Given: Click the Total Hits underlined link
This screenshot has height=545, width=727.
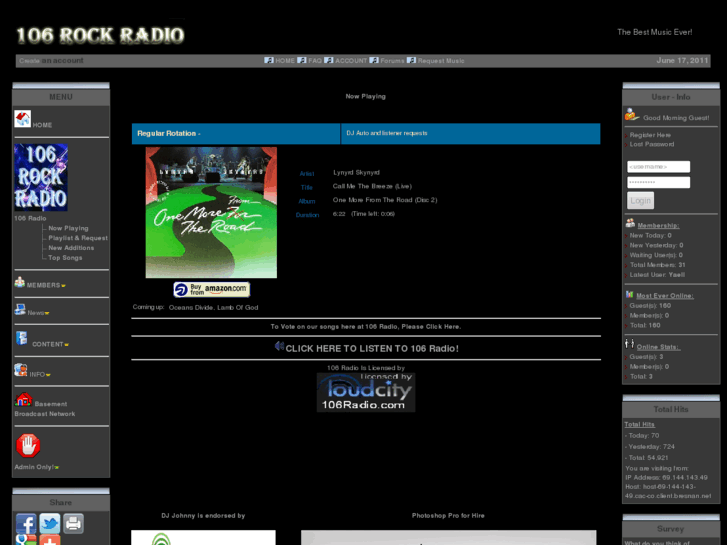Looking at the screenshot, I should (x=639, y=424).
